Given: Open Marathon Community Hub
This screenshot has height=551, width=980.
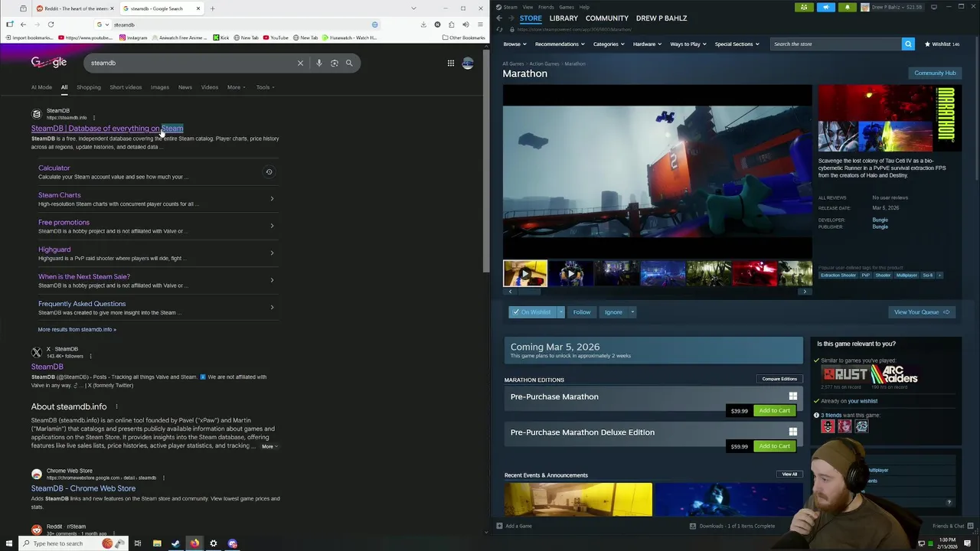Looking at the screenshot, I should click(x=935, y=73).
